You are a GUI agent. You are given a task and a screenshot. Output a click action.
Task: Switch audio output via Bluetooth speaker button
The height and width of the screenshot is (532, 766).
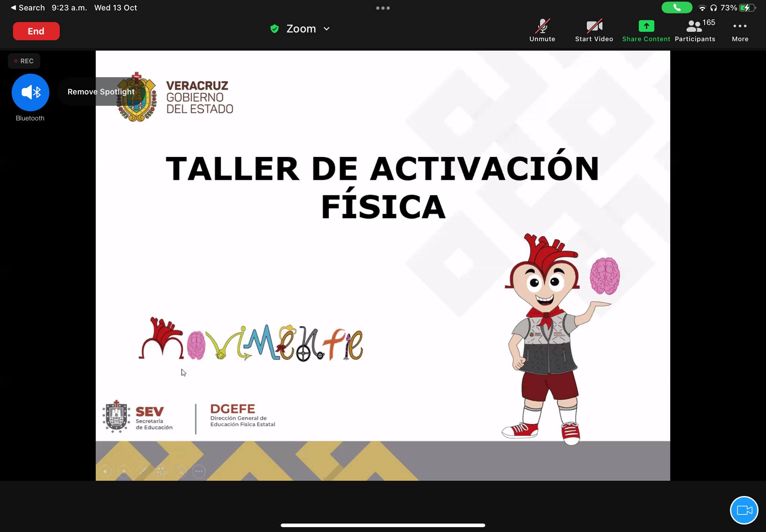30,92
